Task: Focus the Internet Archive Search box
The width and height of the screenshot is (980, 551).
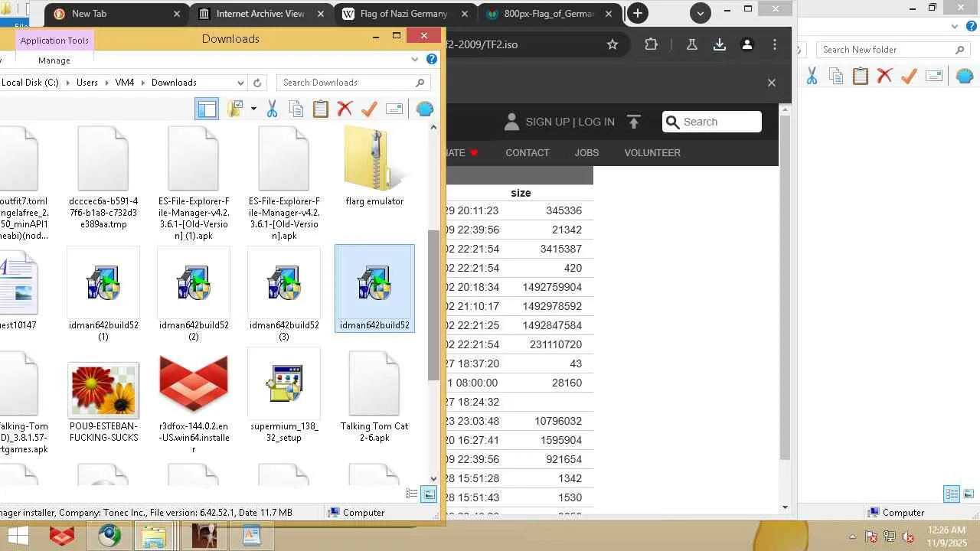Action: click(x=712, y=122)
